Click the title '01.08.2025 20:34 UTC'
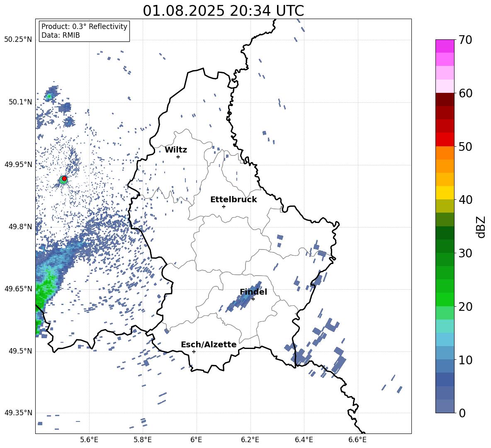Screen dimensions: 491x448 coord(223,11)
